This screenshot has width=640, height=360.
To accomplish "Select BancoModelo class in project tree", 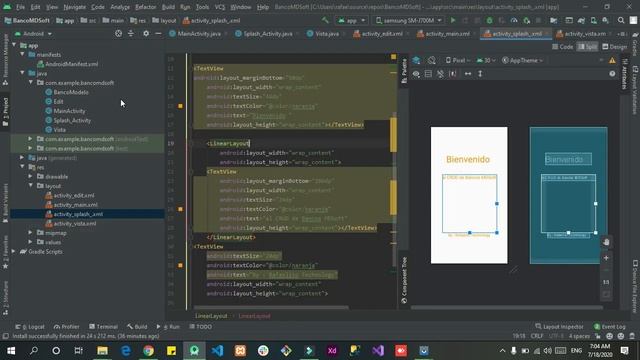I will tap(71, 92).
